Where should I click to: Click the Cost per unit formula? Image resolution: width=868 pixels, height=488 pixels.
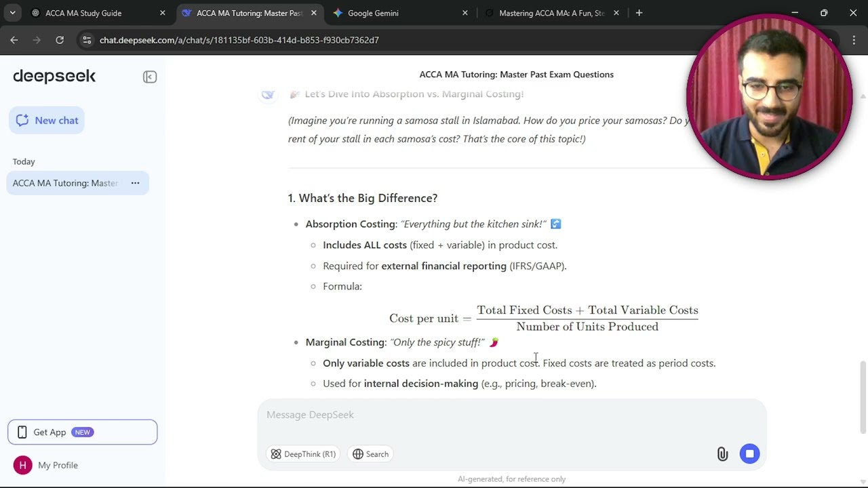pos(544,318)
